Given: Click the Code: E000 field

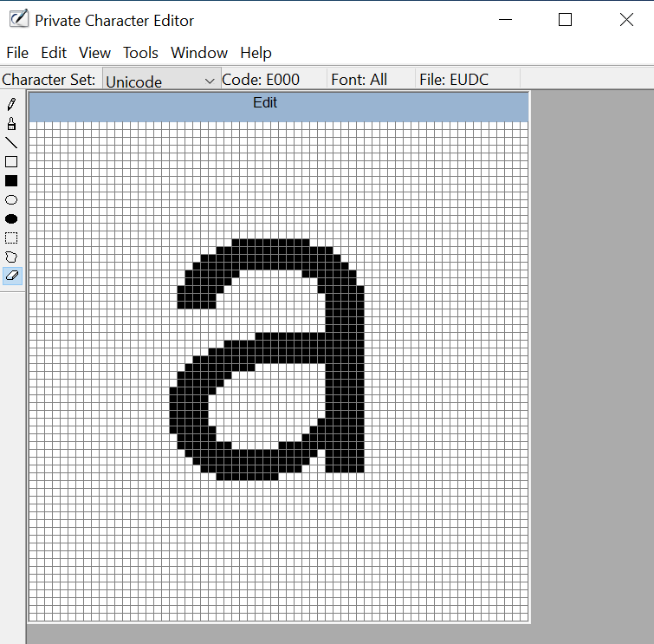Looking at the screenshot, I should [261, 79].
